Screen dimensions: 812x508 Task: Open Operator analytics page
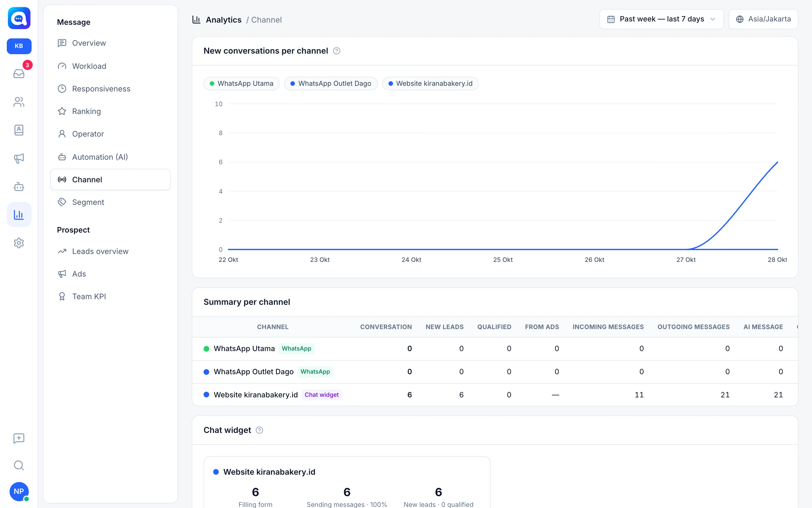click(x=111, y=134)
